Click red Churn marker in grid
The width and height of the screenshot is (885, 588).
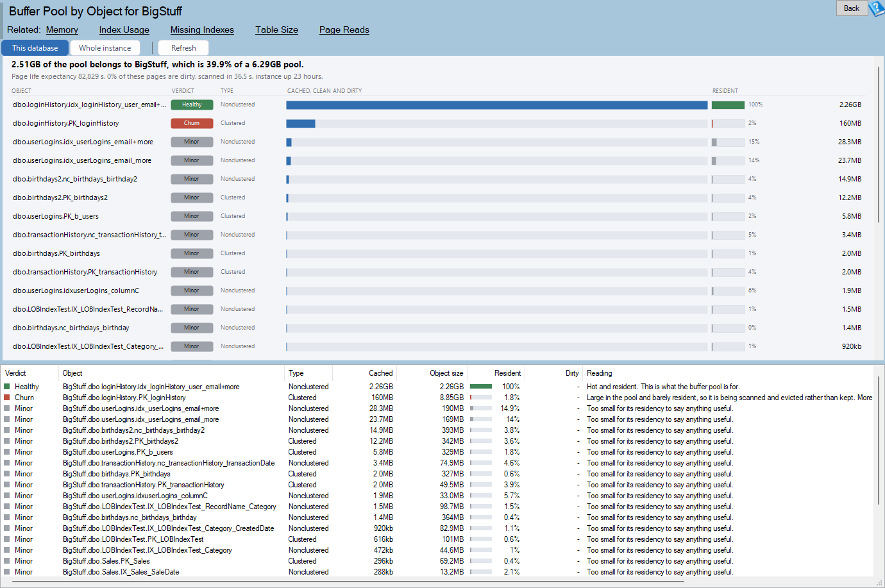click(x=7, y=398)
